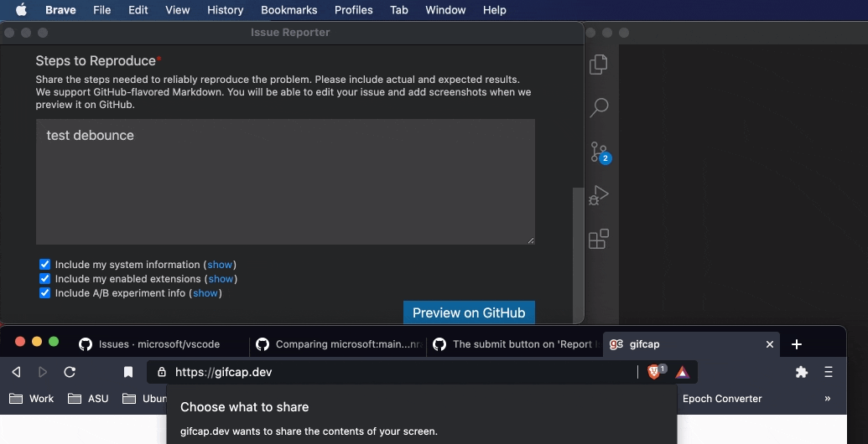Click the text area resize handle
This screenshot has height=444, width=868.
point(530,240)
